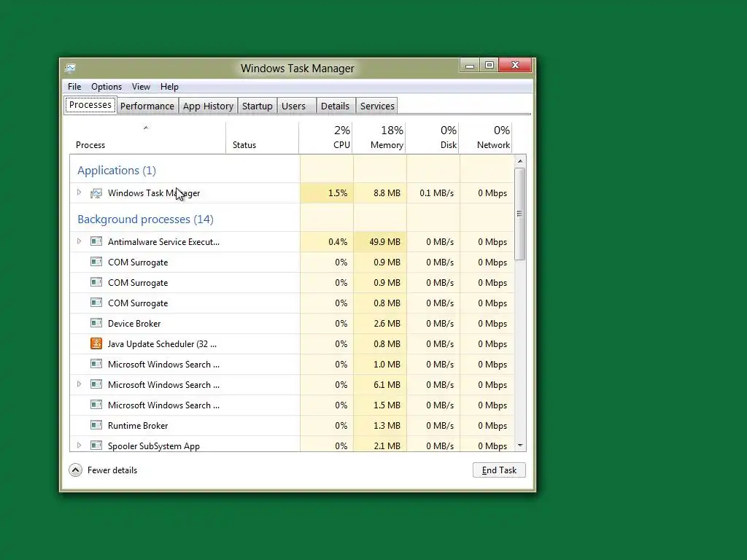Sort processes by the Network column

point(485,138)
